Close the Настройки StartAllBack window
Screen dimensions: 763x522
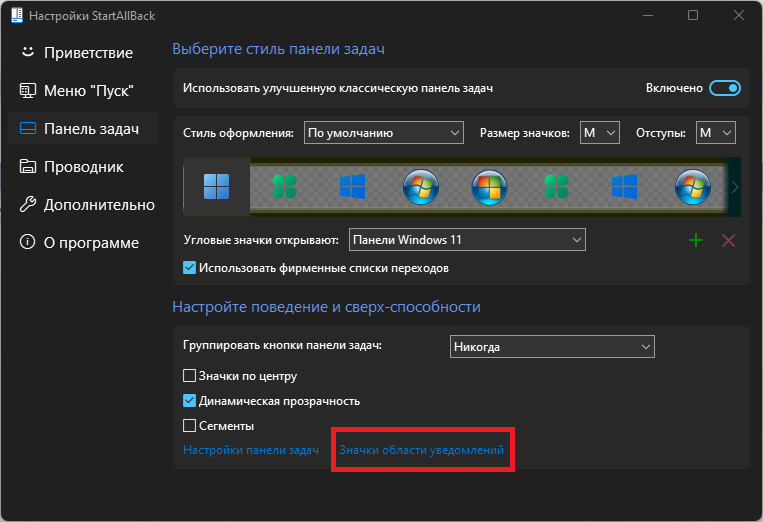[739, 16]
